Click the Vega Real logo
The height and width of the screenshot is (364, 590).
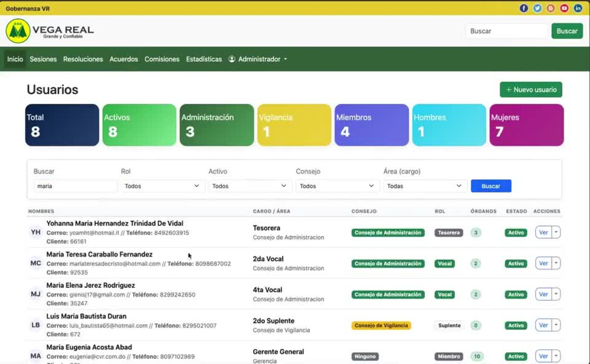(x=50, y=31)
